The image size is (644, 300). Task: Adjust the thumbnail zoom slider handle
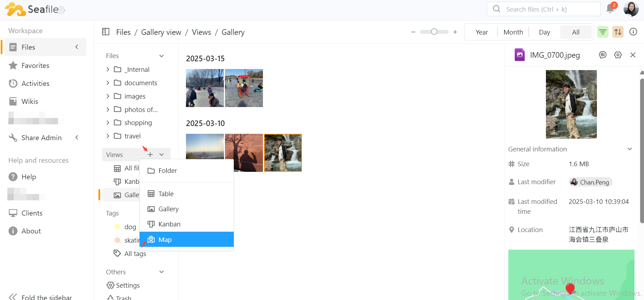(x=434, y=32)
